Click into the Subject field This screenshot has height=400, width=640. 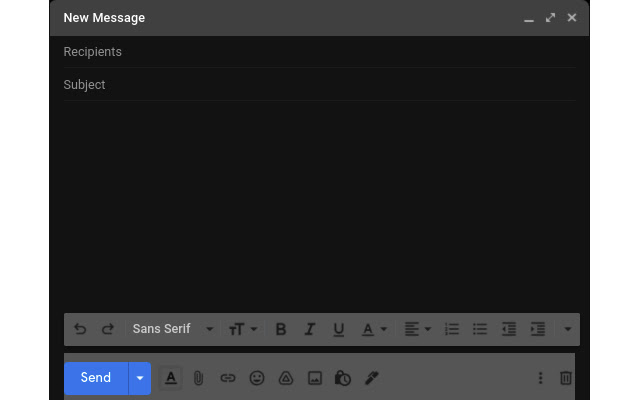coord(318,85)
